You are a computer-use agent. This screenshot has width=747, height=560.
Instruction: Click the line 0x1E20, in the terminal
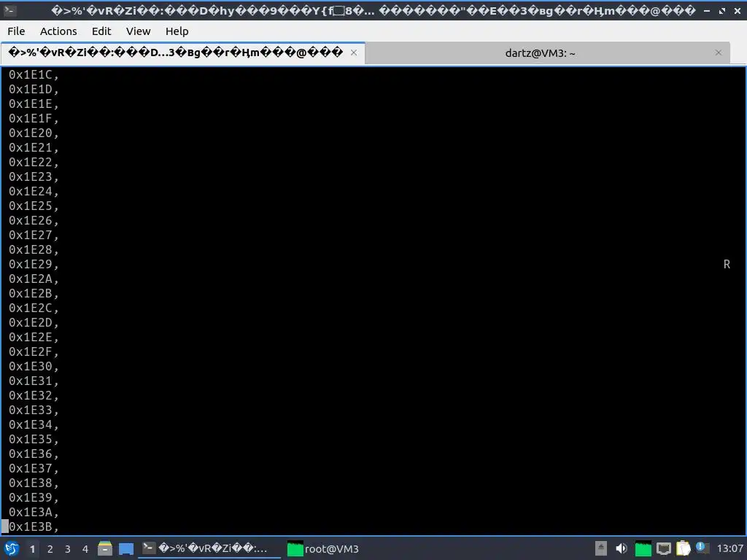[34, 133]
